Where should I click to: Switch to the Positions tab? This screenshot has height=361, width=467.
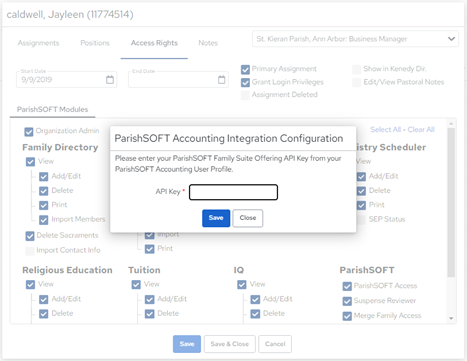coord(95,43)
